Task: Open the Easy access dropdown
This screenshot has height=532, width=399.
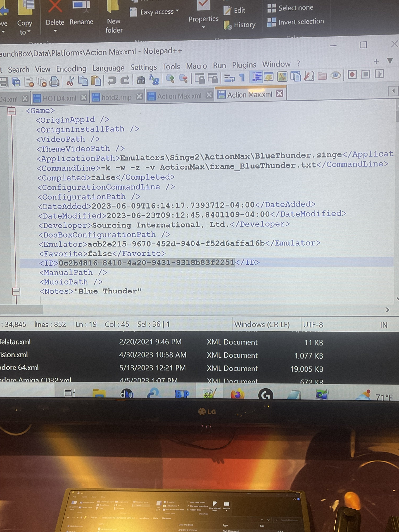Action: point(154,12)
